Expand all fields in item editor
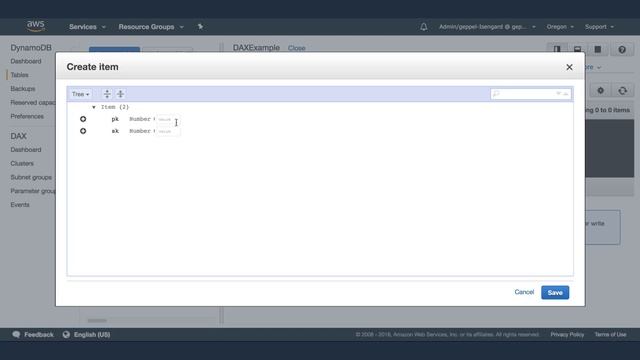Screen dimensions: 640x360 (107, 94)
